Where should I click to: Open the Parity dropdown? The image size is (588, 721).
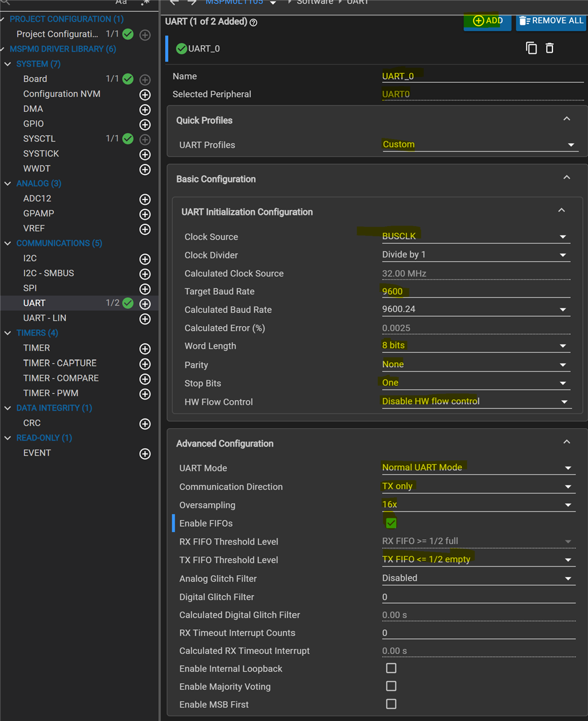(475, 365)
